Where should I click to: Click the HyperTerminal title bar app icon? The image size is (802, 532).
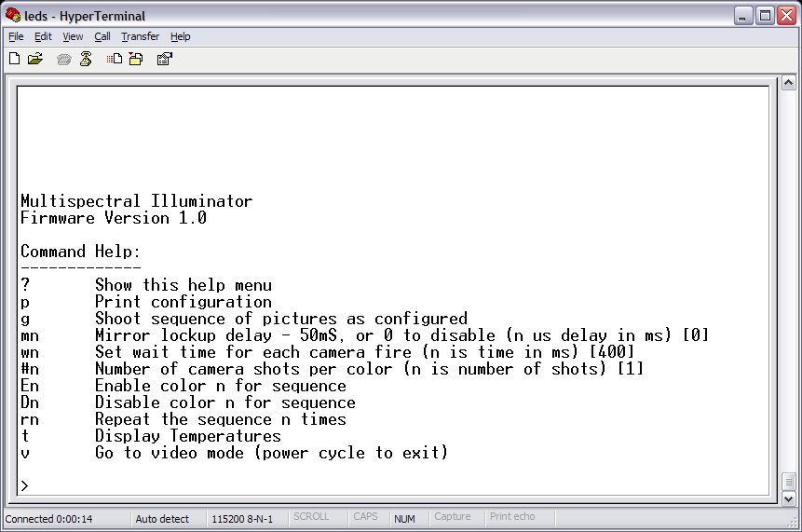(12, 16)
